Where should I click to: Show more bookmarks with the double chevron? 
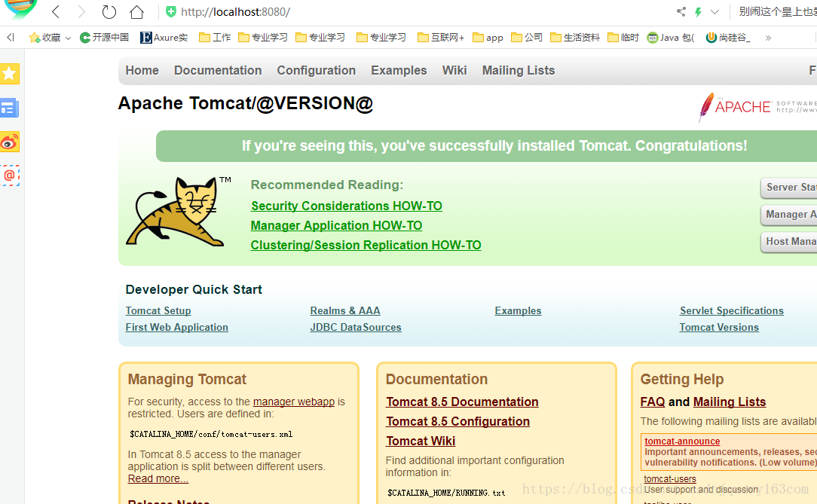click(x=768, y=38)
